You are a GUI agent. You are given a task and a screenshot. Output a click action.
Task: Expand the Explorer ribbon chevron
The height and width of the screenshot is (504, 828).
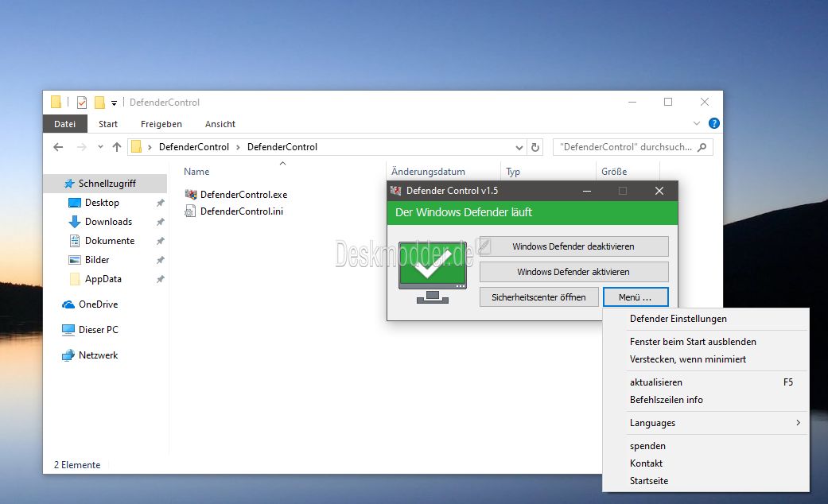coord(697,123)
